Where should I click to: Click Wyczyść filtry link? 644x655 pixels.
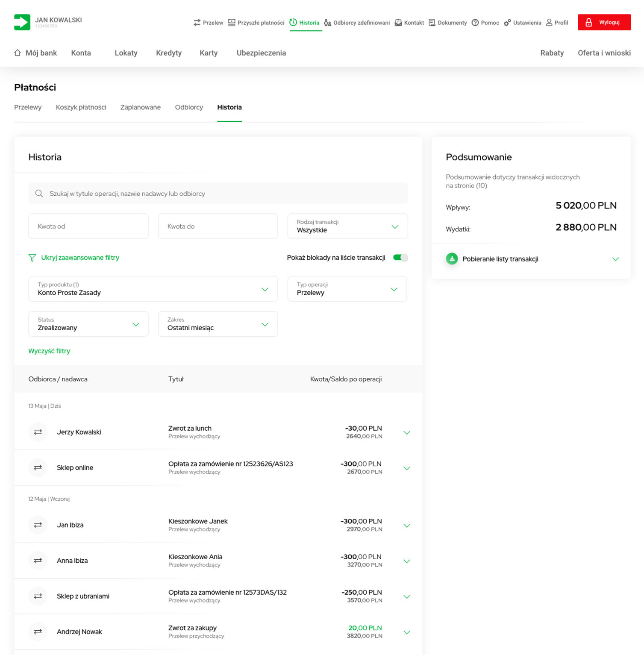[49, 351]
